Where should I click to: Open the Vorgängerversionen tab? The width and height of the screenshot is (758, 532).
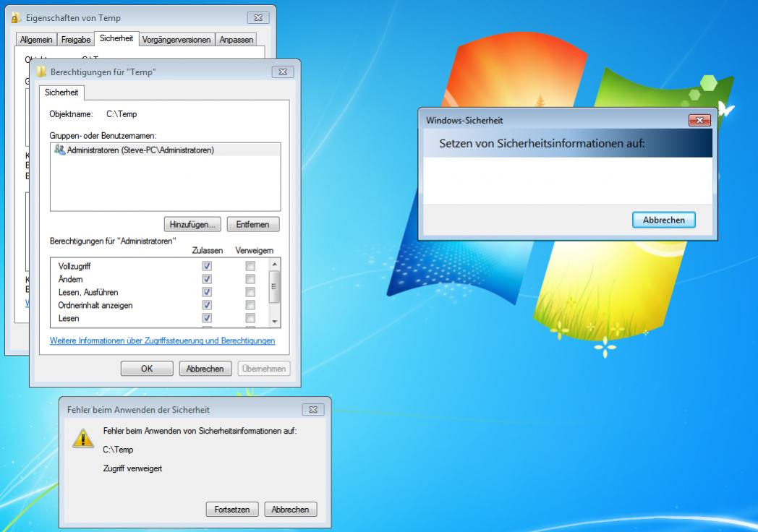click(x=176, y=40)
